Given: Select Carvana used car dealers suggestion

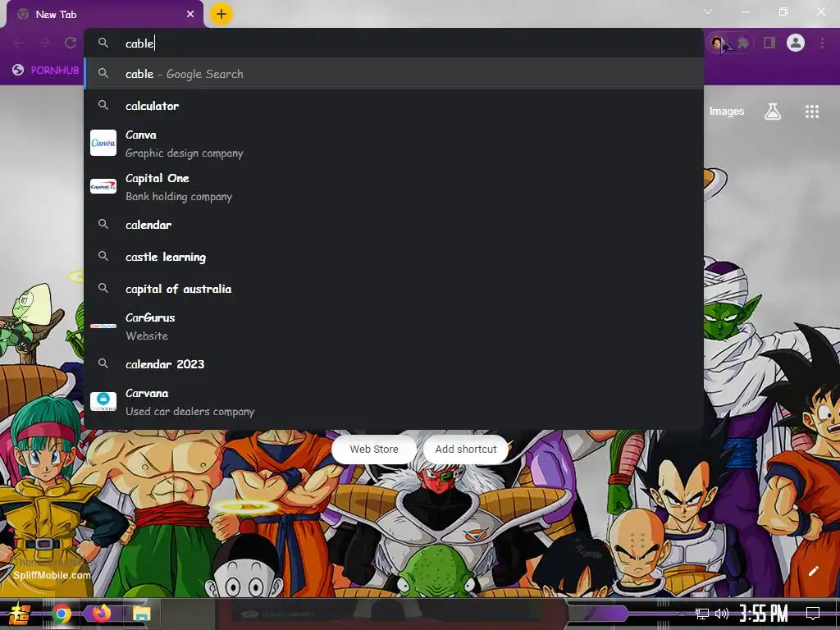Looking at the screenshot, I should pos(394,402).
